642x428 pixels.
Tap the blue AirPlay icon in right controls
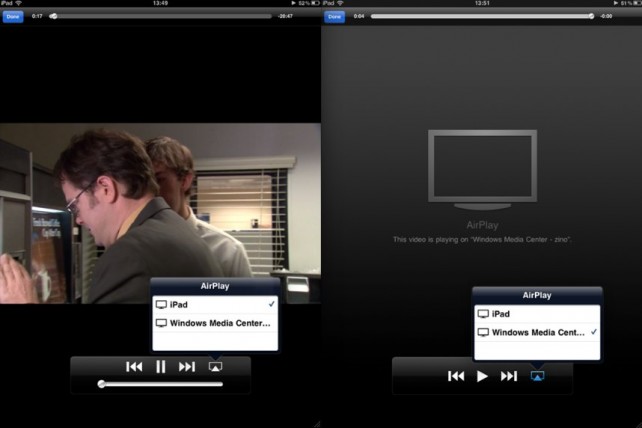pos(536,376)
